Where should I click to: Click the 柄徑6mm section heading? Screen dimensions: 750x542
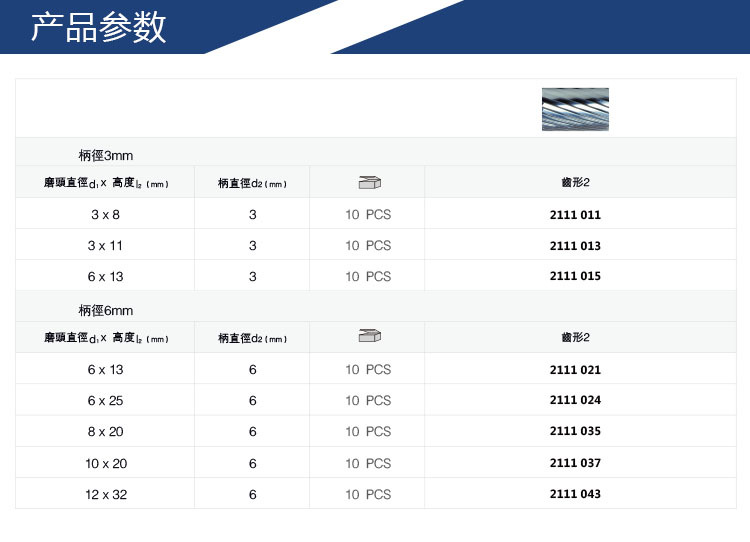click(106, 310)
